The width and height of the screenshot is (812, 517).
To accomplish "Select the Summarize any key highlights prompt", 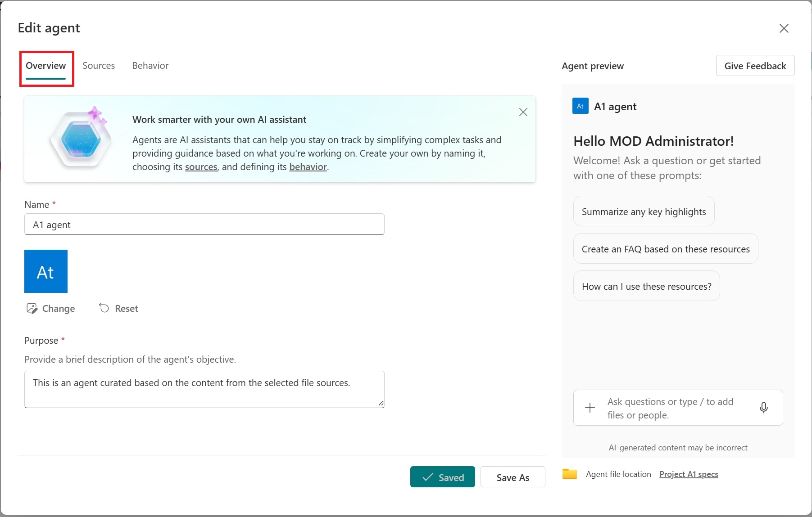I will (x=643, y=211).
